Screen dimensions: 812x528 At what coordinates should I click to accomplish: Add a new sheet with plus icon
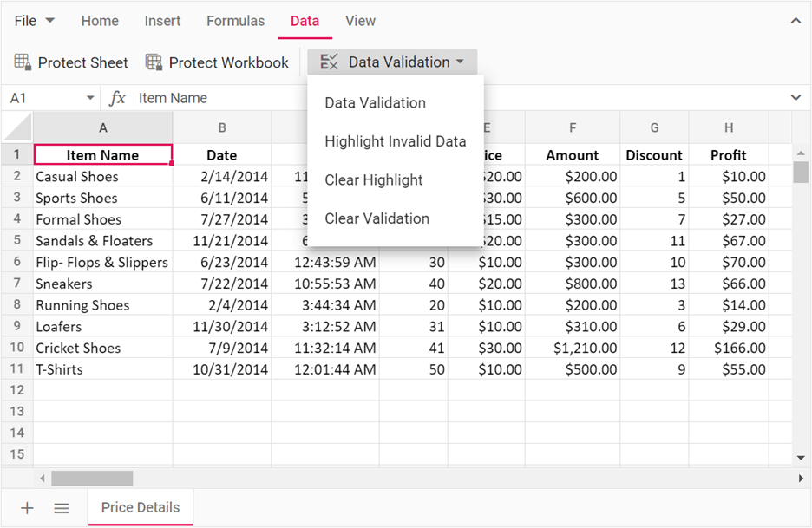click(27, 508)
